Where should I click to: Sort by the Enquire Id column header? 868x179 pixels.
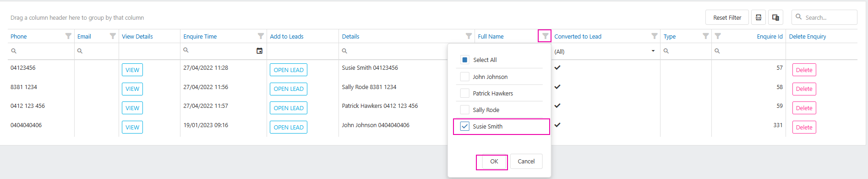[x=770, y=36]
